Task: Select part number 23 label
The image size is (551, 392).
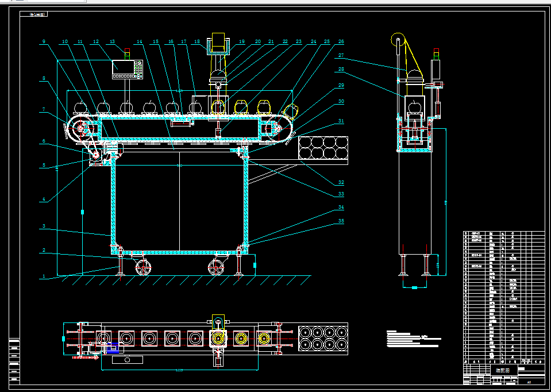Action: point(299,41)
